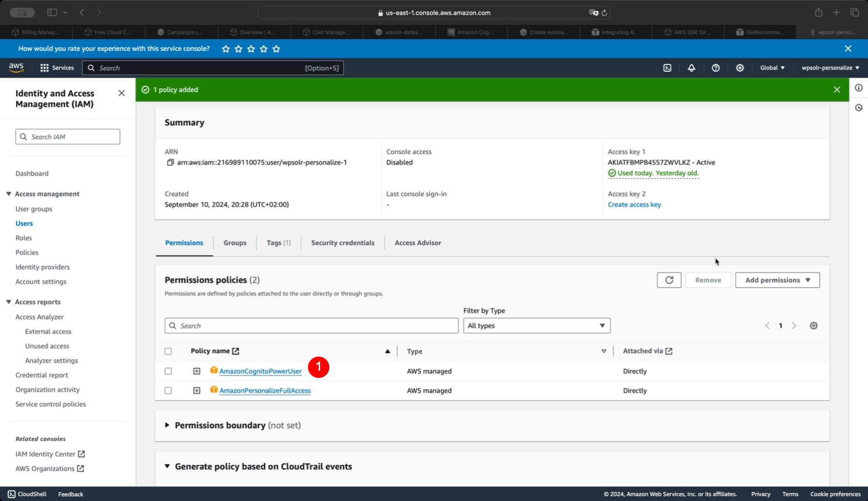868x501 pixels.
Task: Select the Permissions tab
Action: (x=184, y=243)
